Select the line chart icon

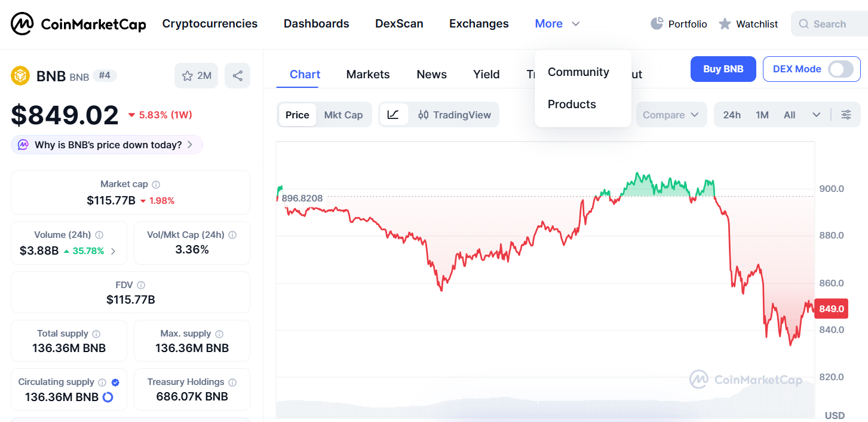coord(393,115)
